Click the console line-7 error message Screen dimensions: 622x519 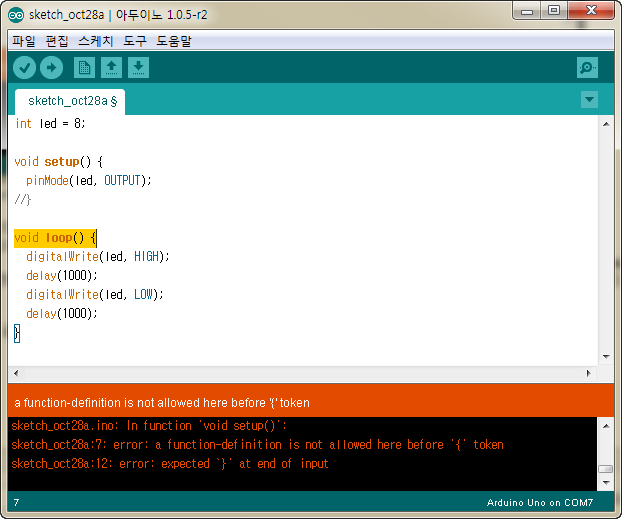coord(257,445)
